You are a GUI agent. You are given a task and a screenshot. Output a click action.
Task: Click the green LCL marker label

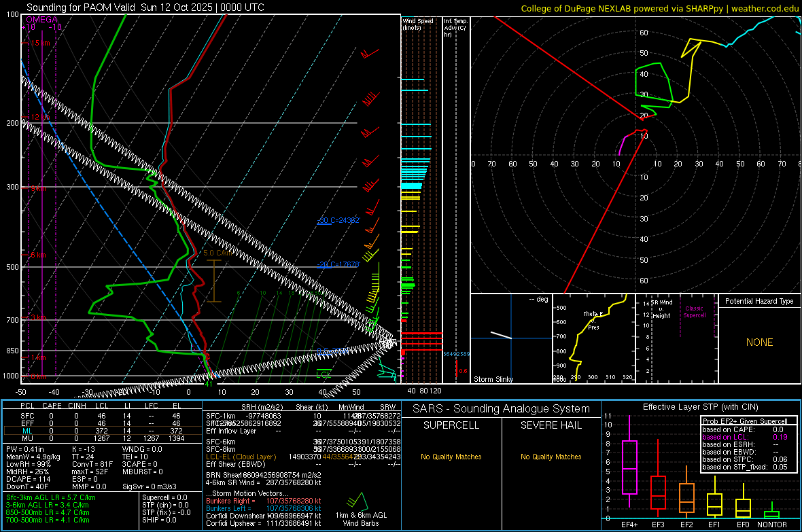click(324, 375)
